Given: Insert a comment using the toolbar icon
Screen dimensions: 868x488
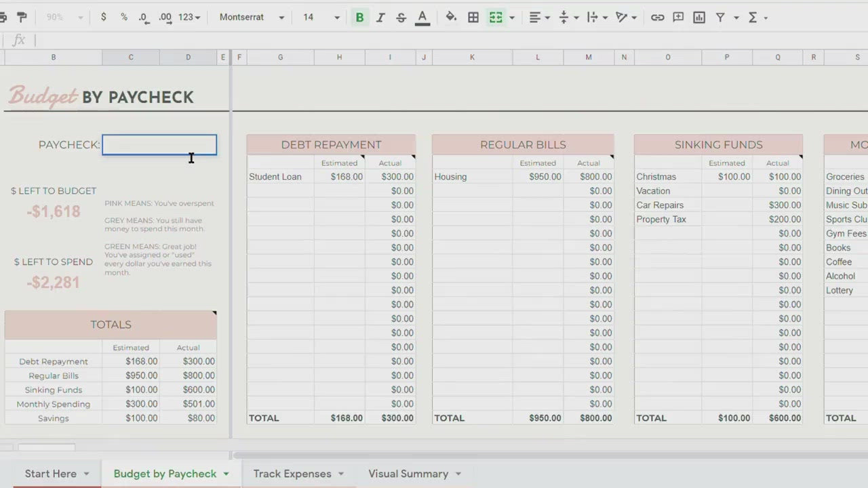Looking at the screenshot, I should [678, 17].
